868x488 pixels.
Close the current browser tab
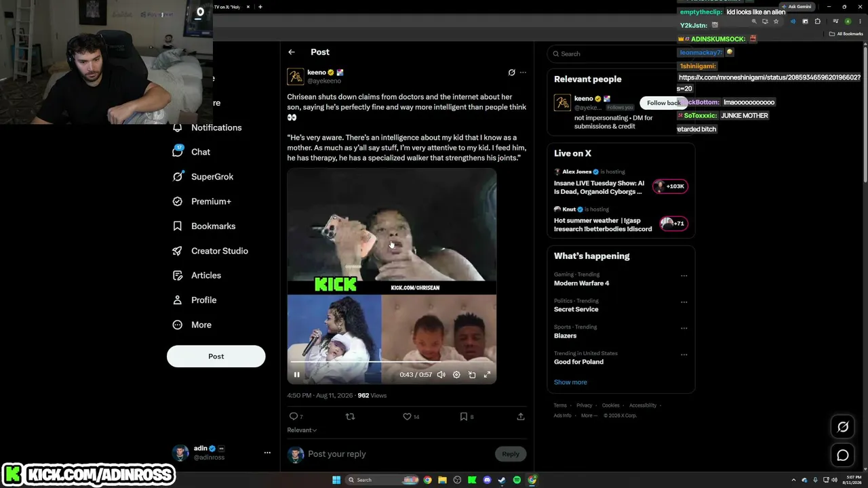248,7
